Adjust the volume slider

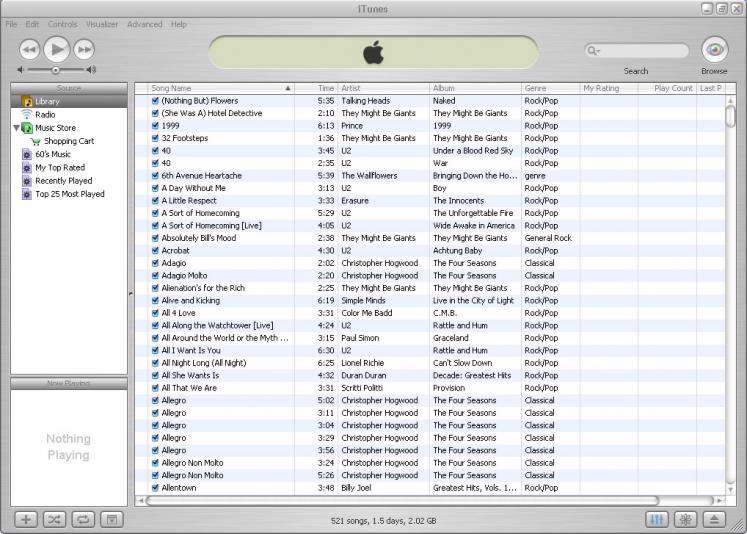pyautogui.click(x=55, y=70)
